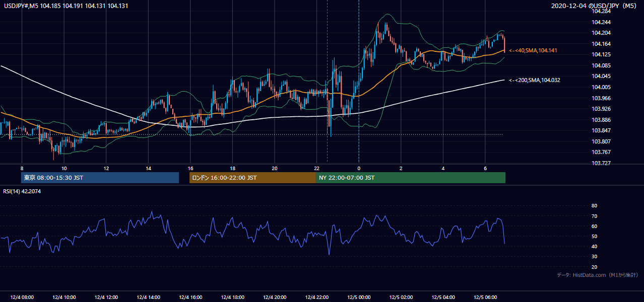Click RSI scale value 70
The image size is (644, 302).
[594, 216]
